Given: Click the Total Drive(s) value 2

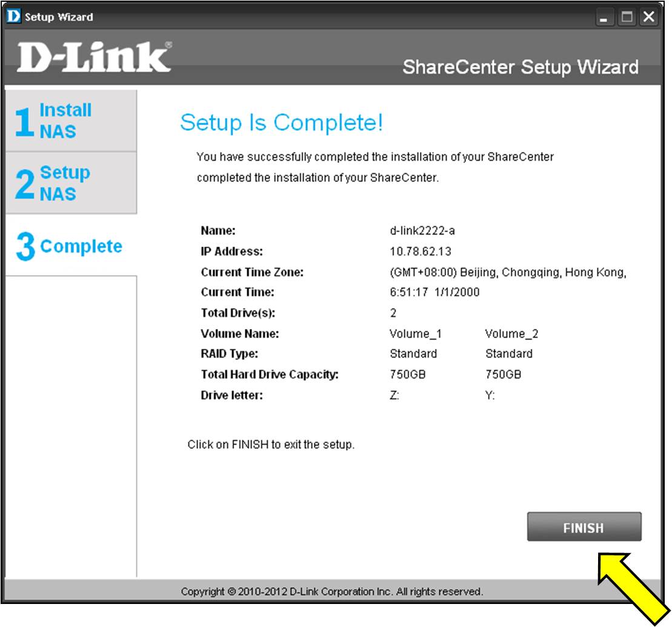Looking at the screenshot, I should [x=393, y=313].
